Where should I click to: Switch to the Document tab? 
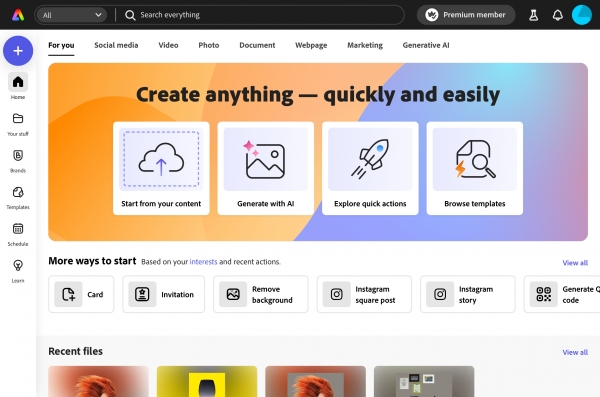pyautogui.click(x=257, y=45)
